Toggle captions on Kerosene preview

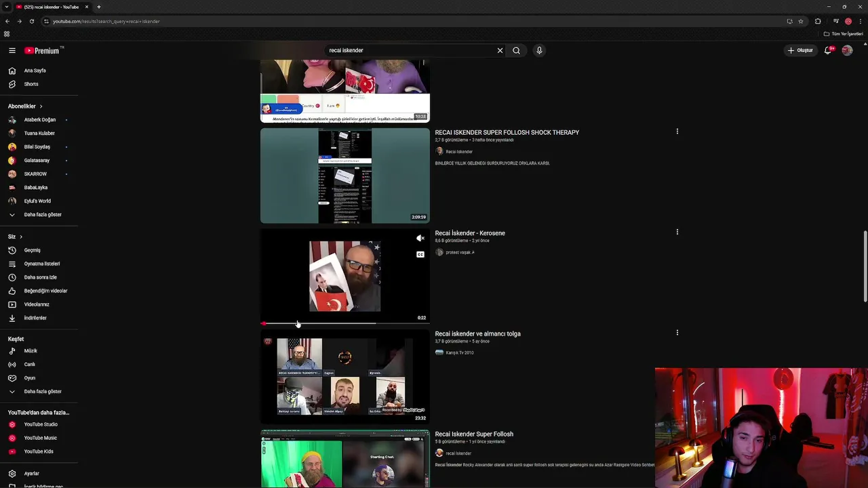pos(420,255)
